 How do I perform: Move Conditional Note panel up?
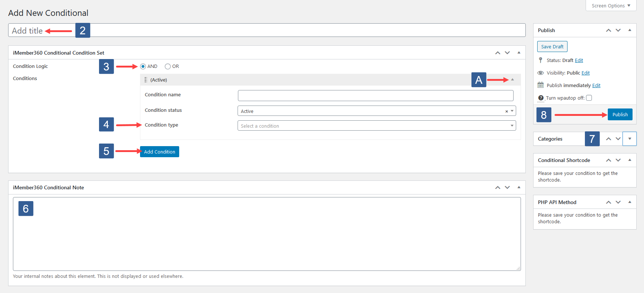click(x=498, y=187)
